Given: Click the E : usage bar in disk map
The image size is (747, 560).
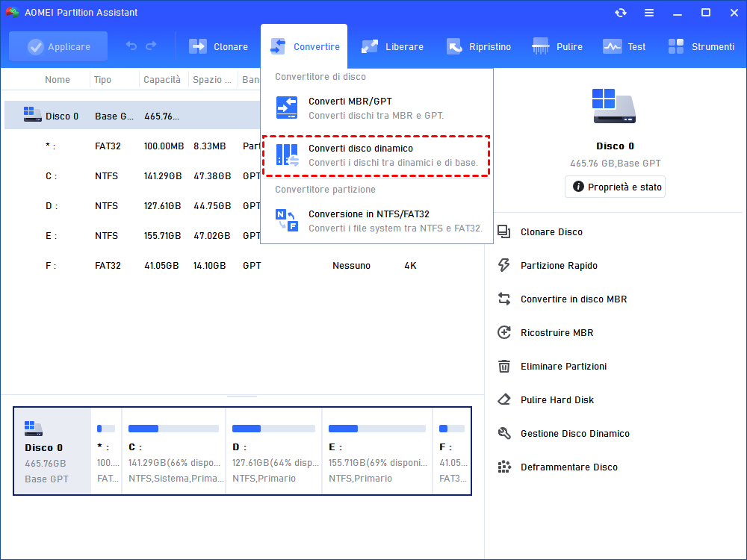Looking at the screenshot, I should (x=376, y=429).
